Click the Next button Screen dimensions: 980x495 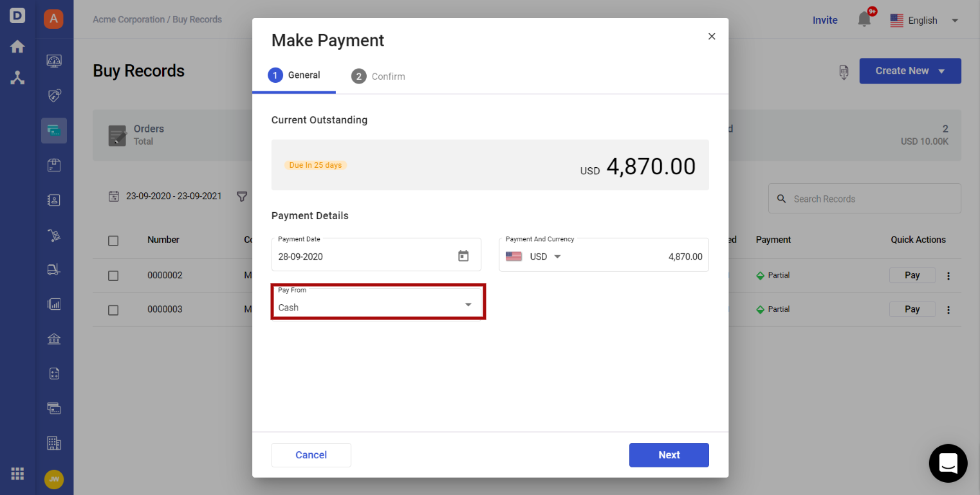669,455
